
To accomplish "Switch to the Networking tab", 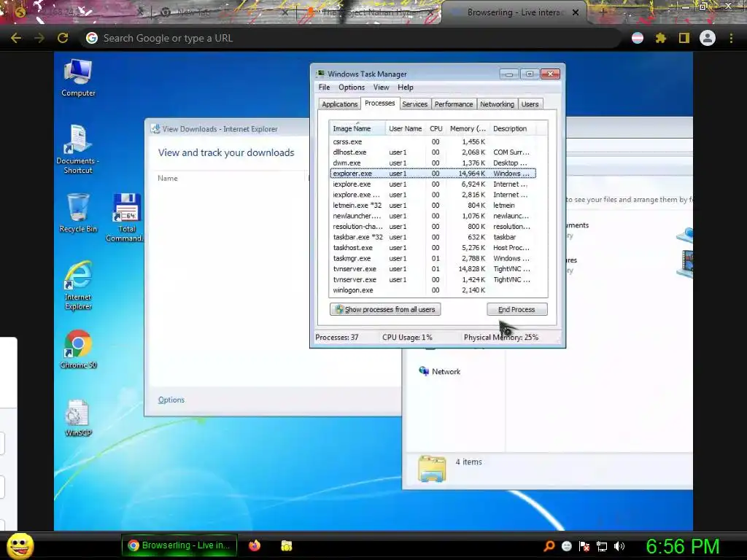I will 497,104.
